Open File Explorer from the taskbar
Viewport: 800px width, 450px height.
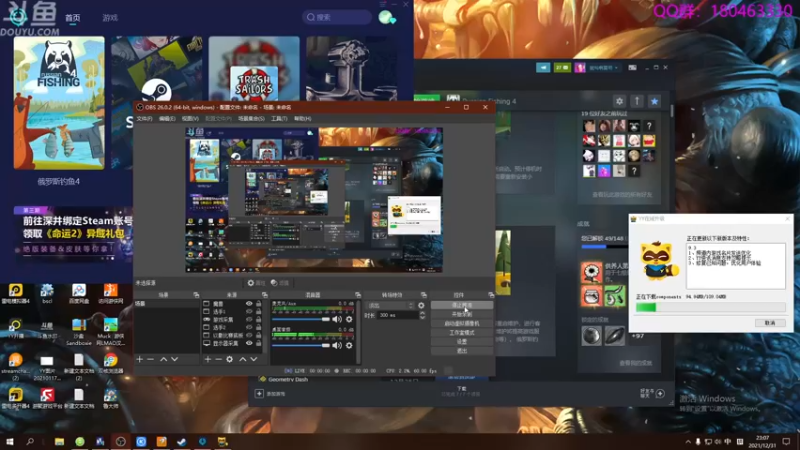point(59,441)
